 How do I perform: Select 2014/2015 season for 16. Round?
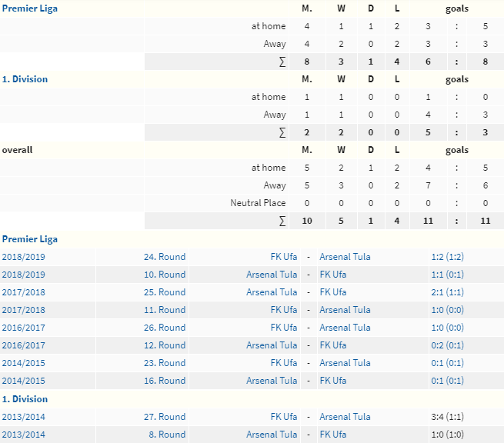click(23, 381)
